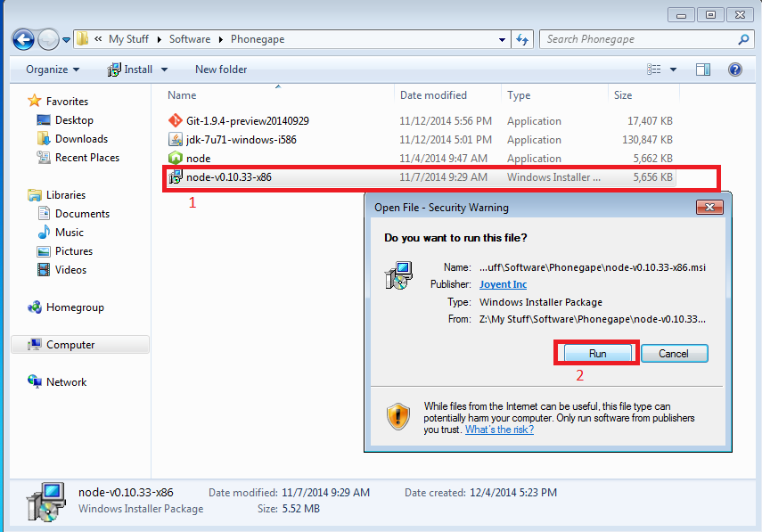
Task: Click the Git file icon
Action: point(175,120)
